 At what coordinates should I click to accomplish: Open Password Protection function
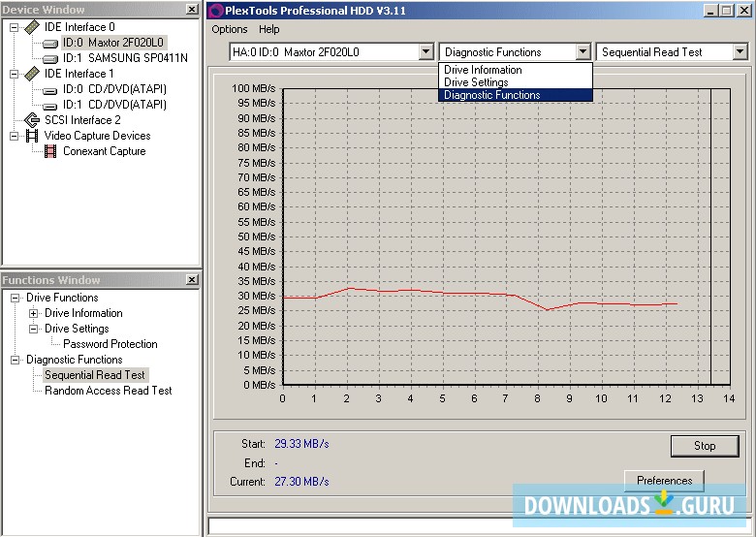(110, 344)
